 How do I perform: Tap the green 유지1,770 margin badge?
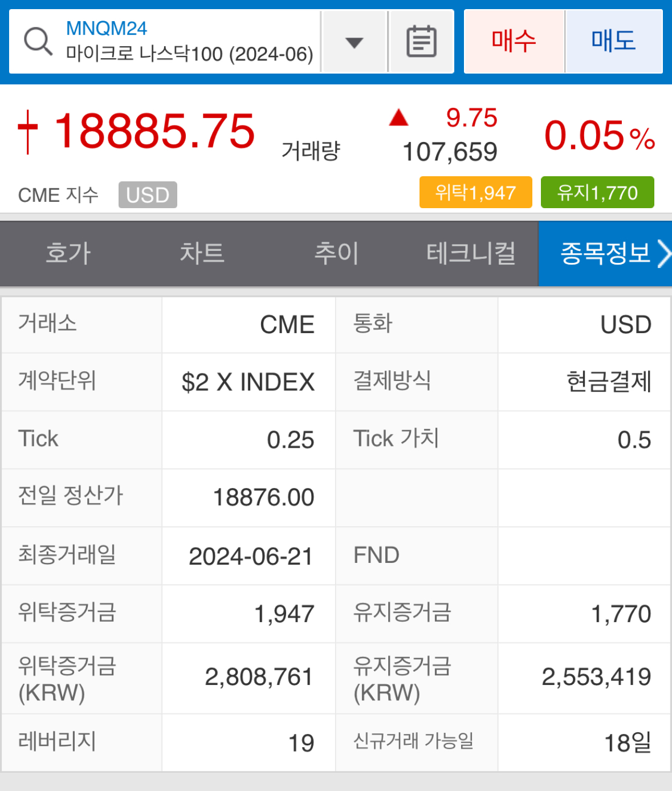[x=597, y=193]
